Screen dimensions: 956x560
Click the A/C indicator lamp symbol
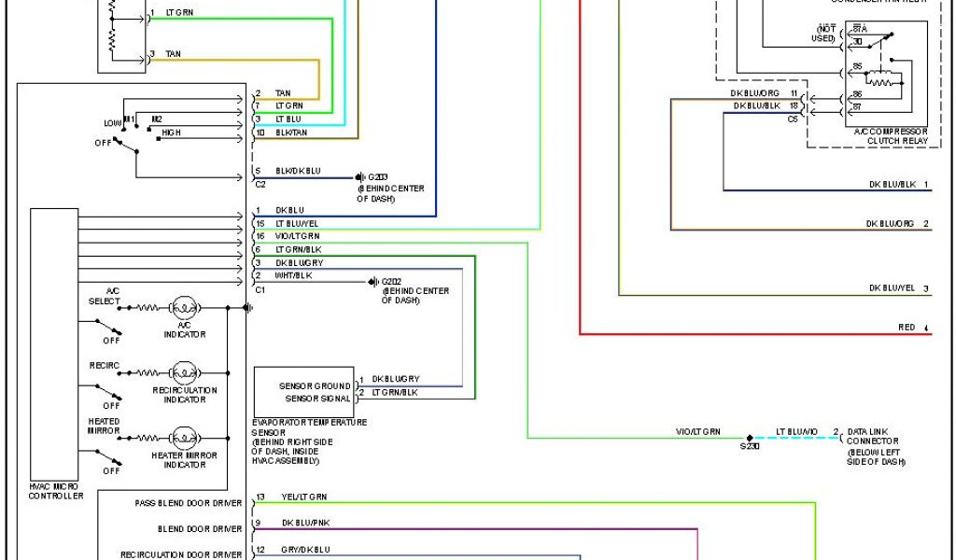[x=185, y=307]
